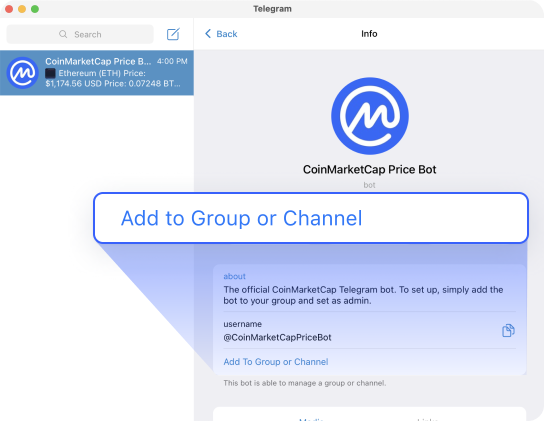This screenshot has width=544, height=421.
Task: Click the compose new message icon
Action: (x=173, y=34)
